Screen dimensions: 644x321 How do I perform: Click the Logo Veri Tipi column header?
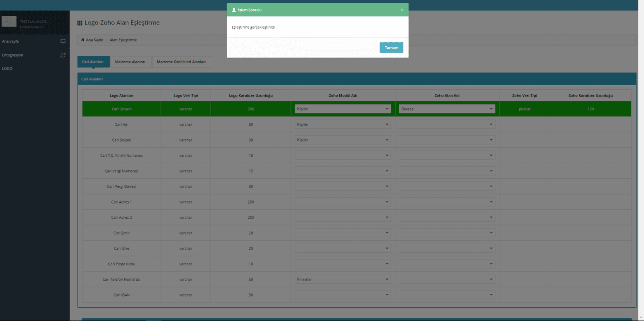[186, 95]
